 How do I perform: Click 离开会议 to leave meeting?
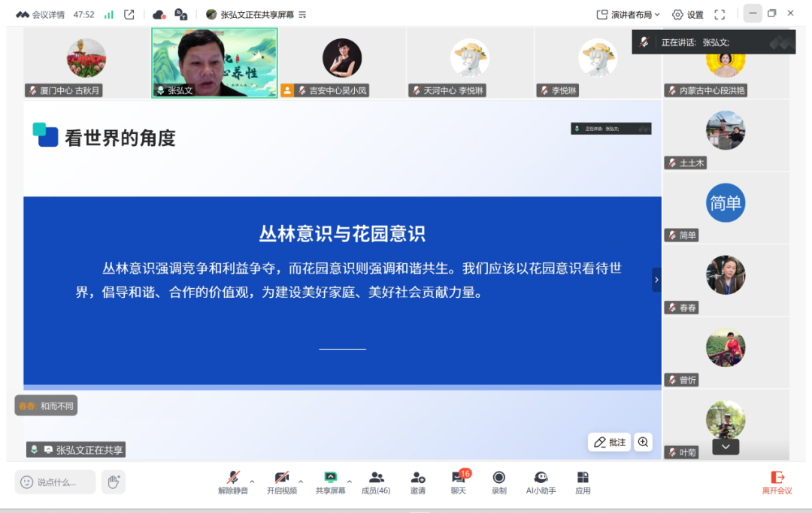[777, 481]
